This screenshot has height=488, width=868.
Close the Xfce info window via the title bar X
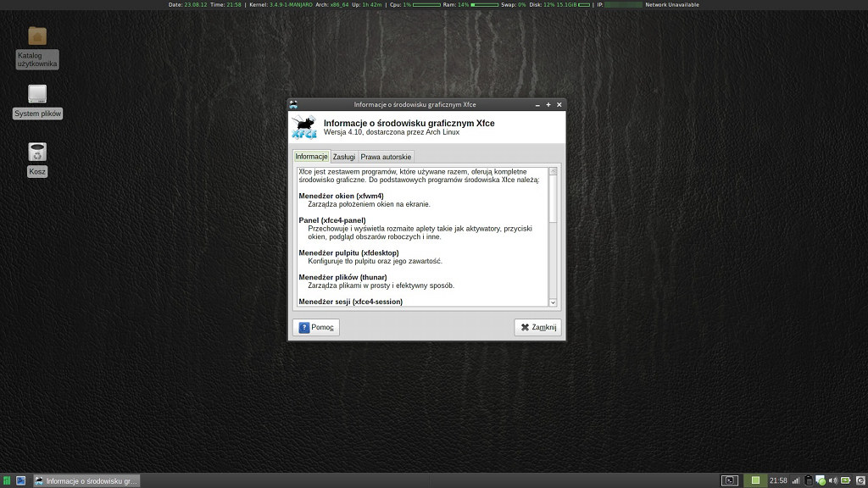[559, 104]
